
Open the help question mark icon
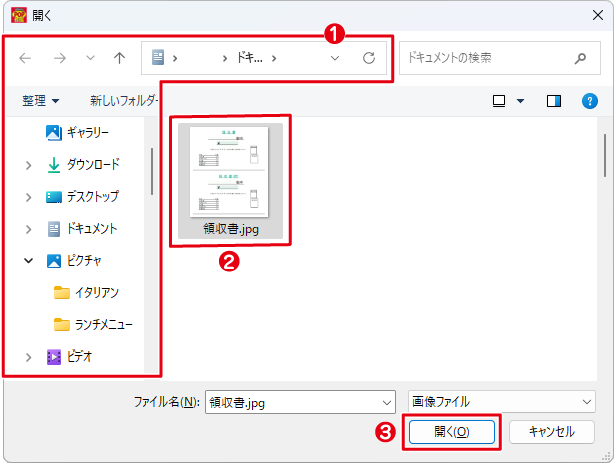[590, 101]
